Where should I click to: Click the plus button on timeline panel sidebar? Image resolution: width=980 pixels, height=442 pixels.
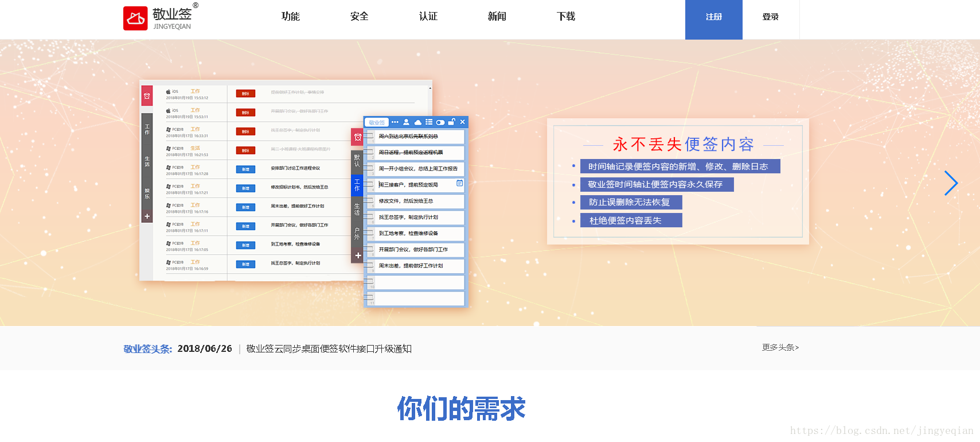[x=147, y=216]
